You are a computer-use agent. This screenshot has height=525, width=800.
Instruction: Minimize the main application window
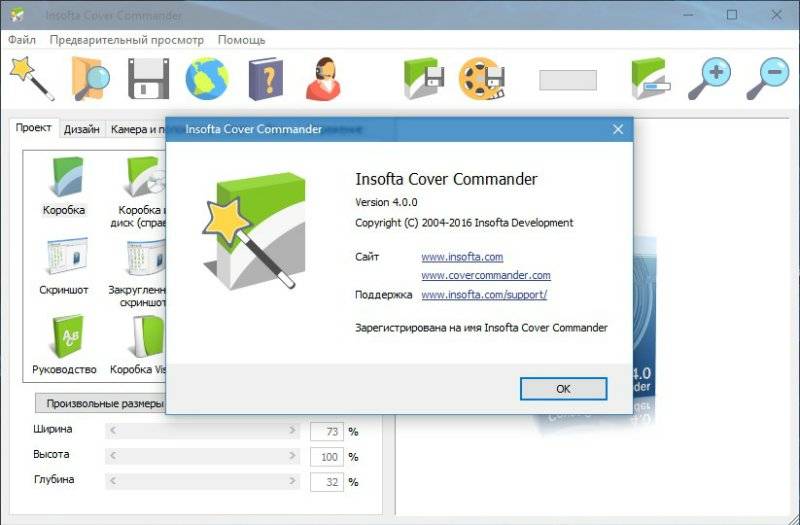688,15
